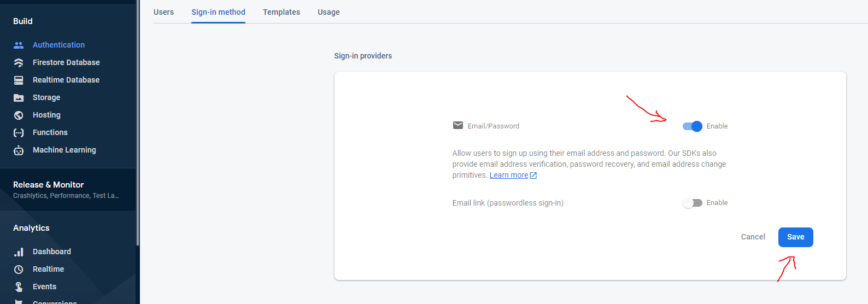Collapse the Build section header
This screenshot has width=868, height=304.
tap(23, 21)
